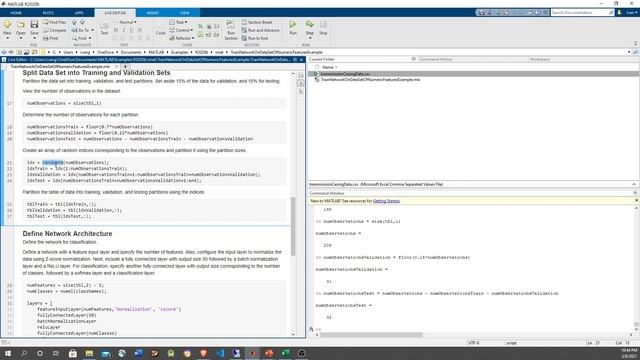Collapse the file details panel chevron
This screenshot has height=360, width=640.
(x=634, y=184)
